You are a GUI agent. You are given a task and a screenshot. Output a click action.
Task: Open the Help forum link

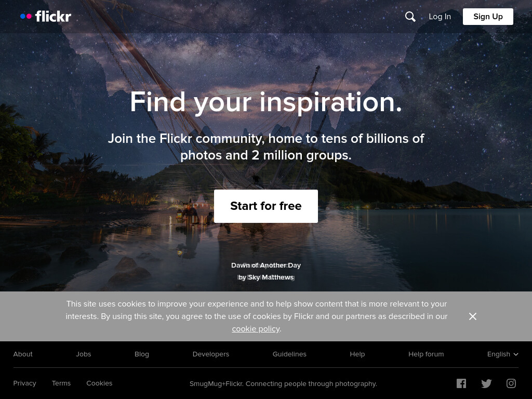[x=426, y=354]
